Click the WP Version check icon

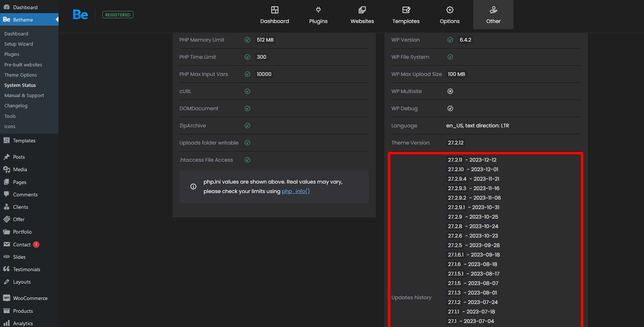click(x=450, y=40)
